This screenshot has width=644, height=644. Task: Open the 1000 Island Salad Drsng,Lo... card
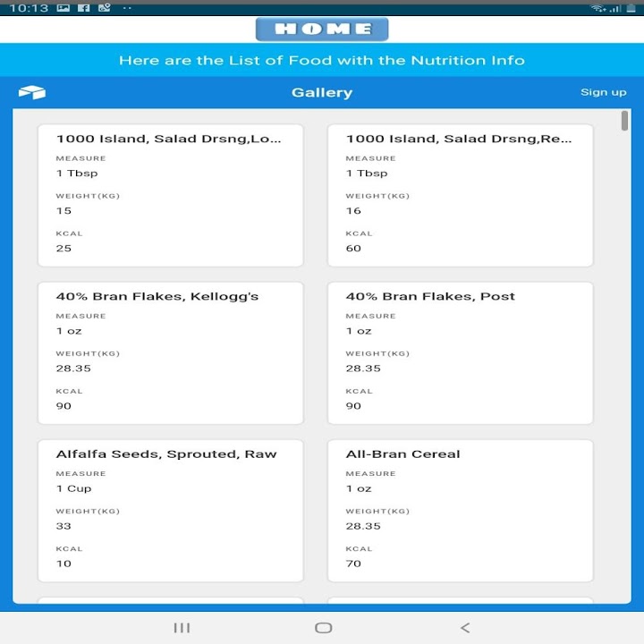point(170,195)
